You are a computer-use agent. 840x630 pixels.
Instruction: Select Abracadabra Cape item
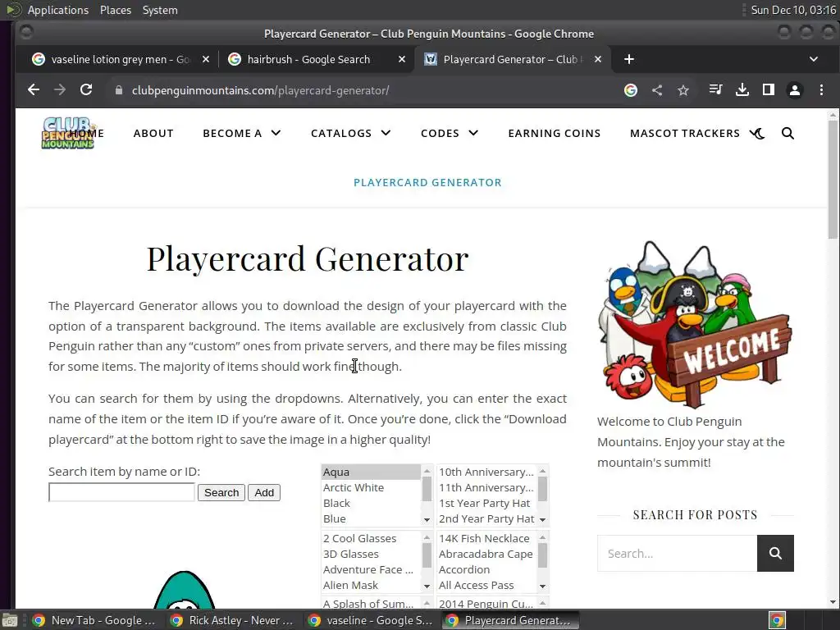coord(486,554)
